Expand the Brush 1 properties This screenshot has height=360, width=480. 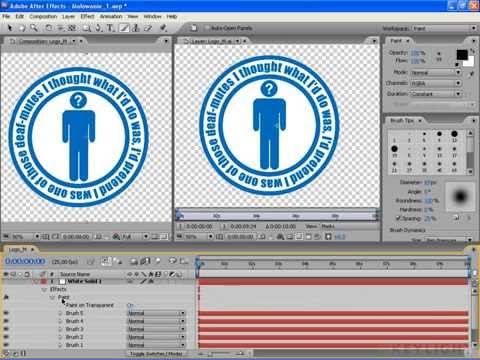(60, 345)
